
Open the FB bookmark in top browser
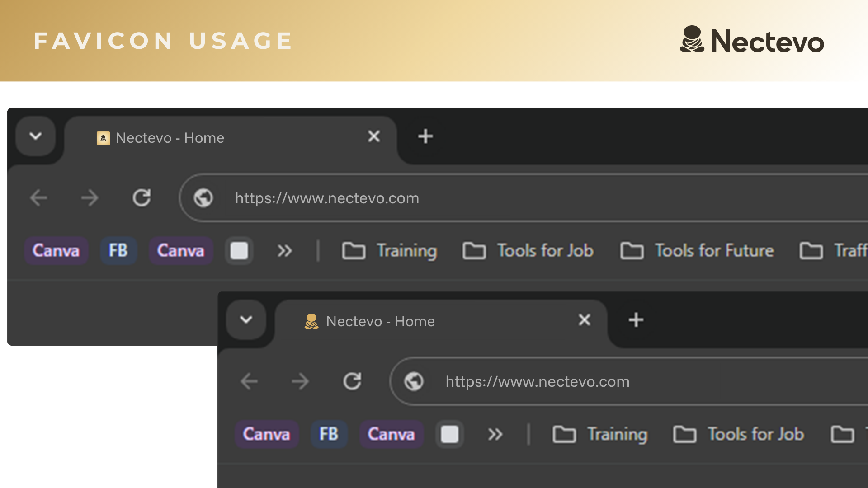point(118,251)
